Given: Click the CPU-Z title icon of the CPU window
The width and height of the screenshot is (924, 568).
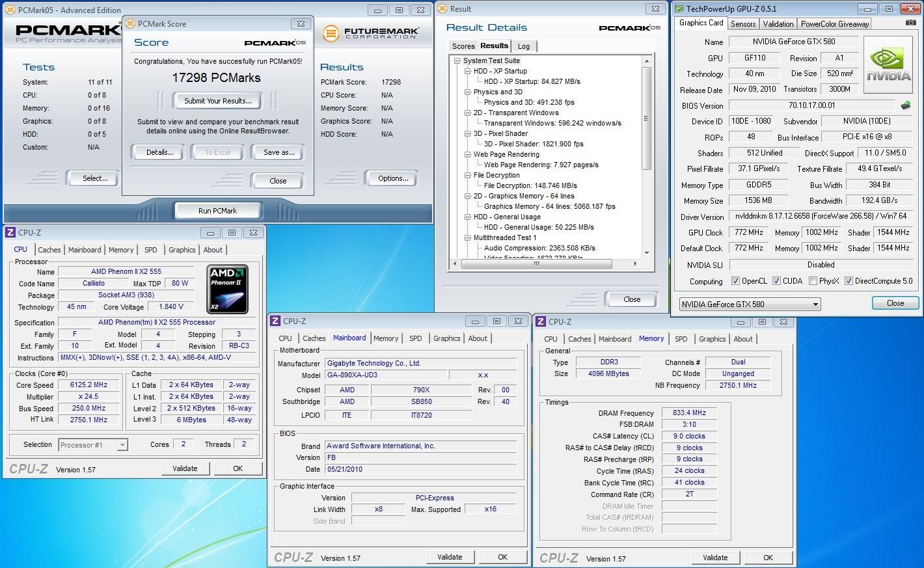Looking at the screenshot, I should [x=10, y=232].
